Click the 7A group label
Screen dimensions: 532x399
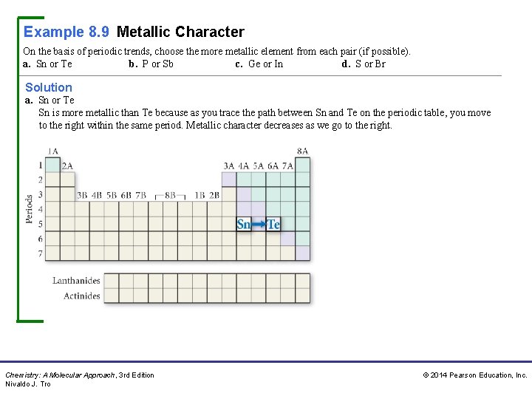coord(287,166)
